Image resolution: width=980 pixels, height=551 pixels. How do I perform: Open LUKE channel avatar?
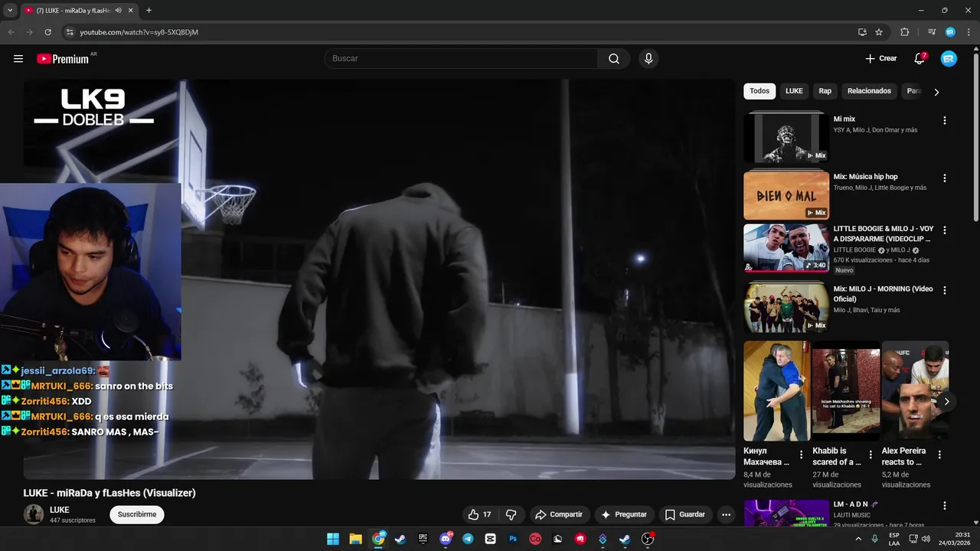(34, 514)
